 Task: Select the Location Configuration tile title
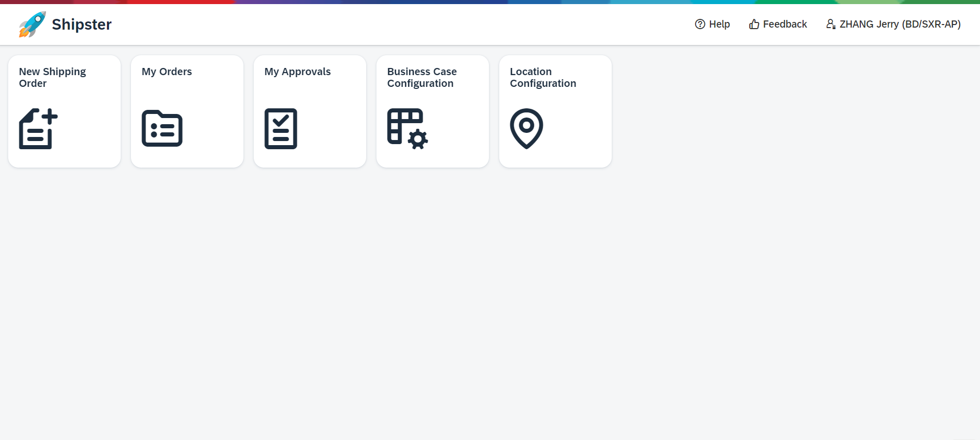(543, 77)
